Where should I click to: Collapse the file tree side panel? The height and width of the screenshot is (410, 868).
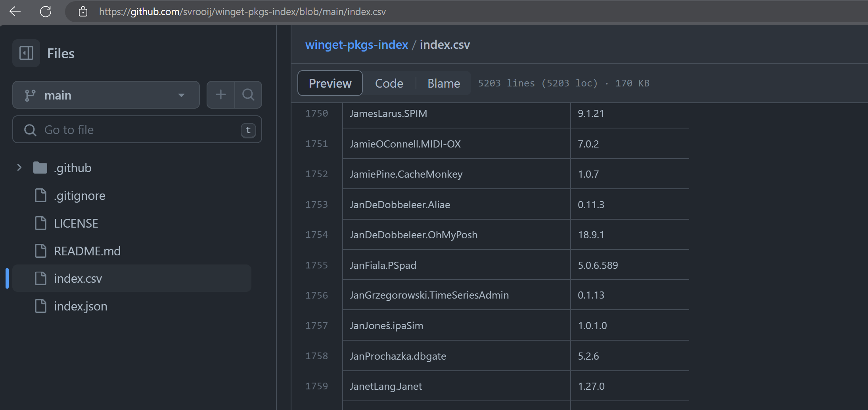[x=26, y=53]
